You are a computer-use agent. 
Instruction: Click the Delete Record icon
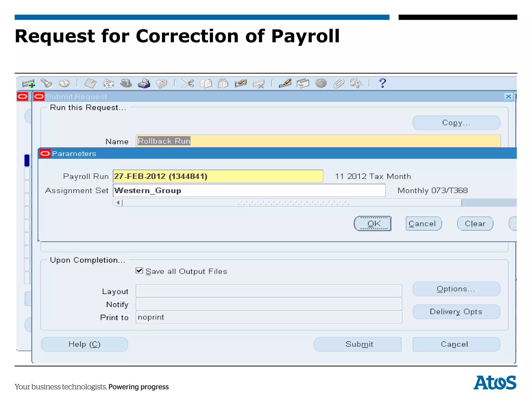(259, 84)
